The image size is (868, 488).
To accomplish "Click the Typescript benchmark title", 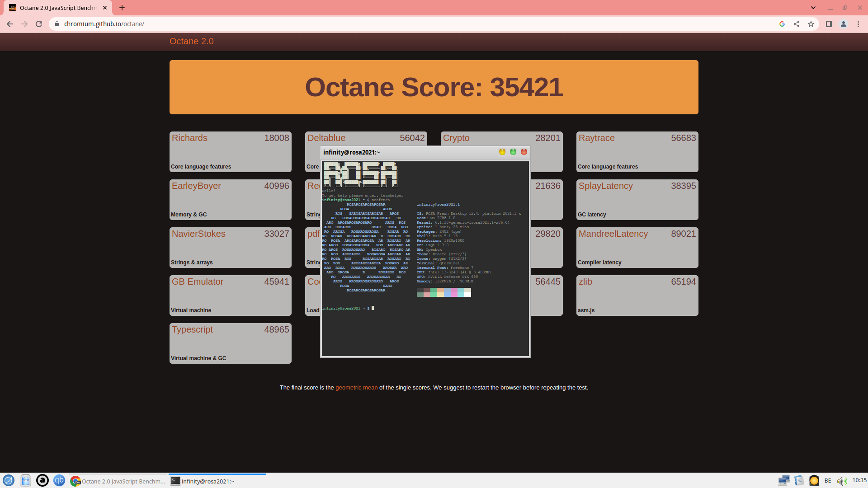I will (192, 329).
